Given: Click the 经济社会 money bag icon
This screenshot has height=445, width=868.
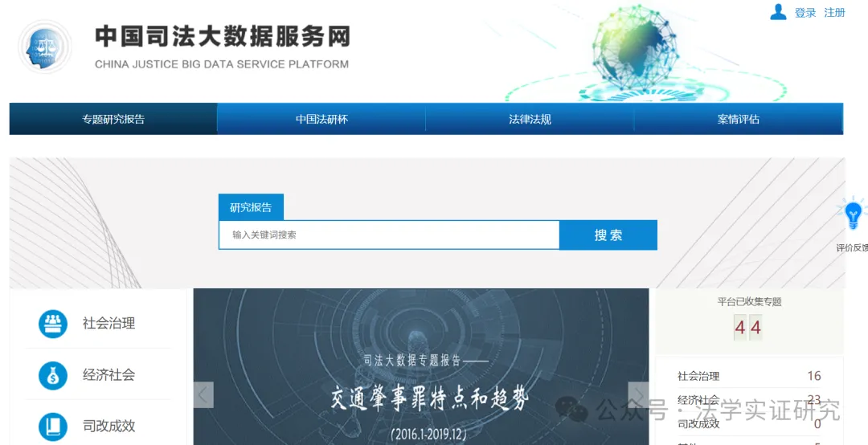Looking at the screenshot, I should tap(52, 374).
